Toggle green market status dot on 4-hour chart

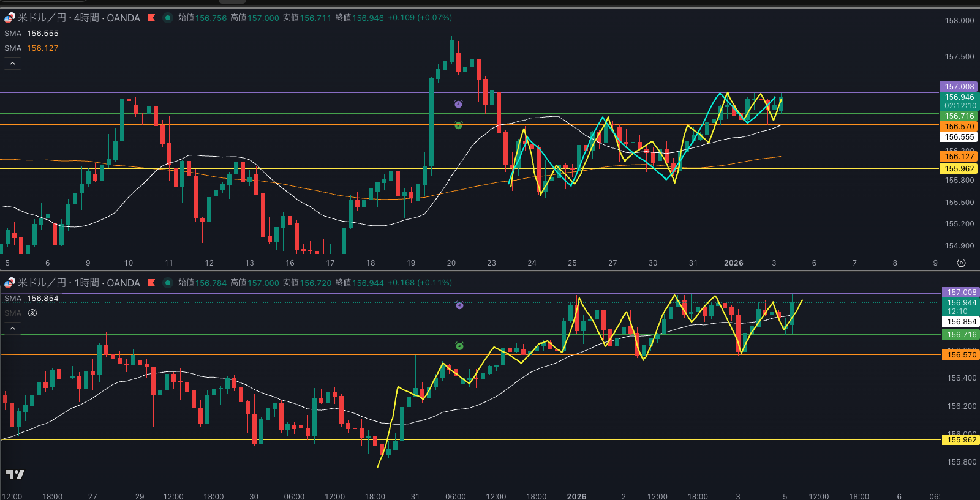tap(167, 18)
